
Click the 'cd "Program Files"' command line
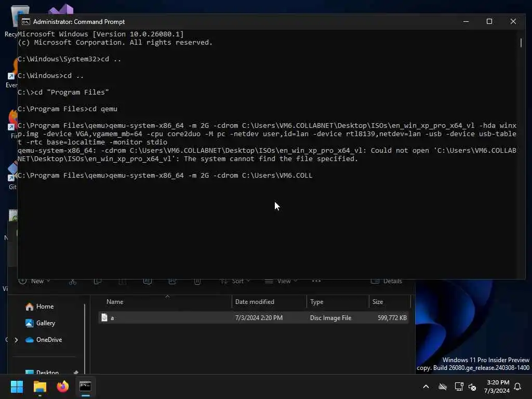pyautogui.click(x=63, y=92)
